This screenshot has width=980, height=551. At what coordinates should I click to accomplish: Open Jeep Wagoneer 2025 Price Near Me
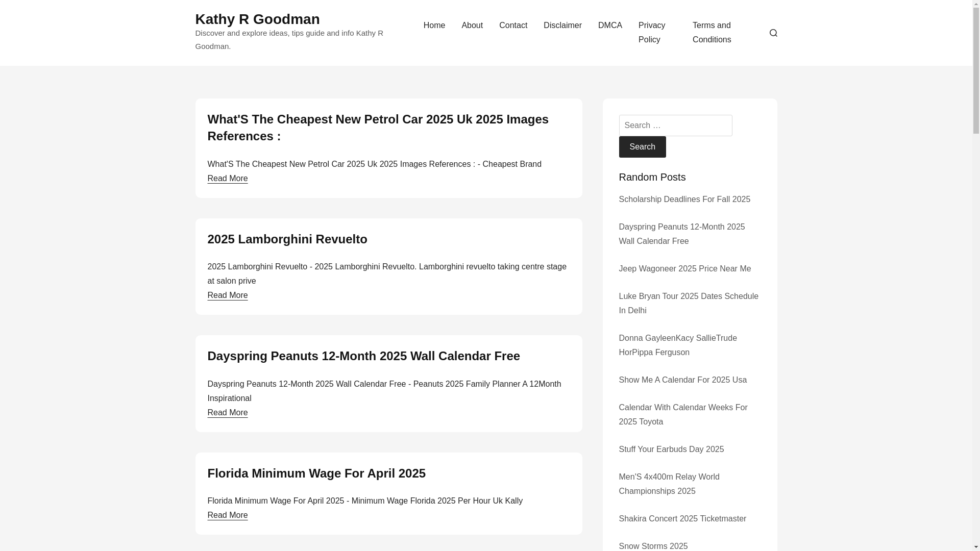pyautogui.click(x=684, y=269)
